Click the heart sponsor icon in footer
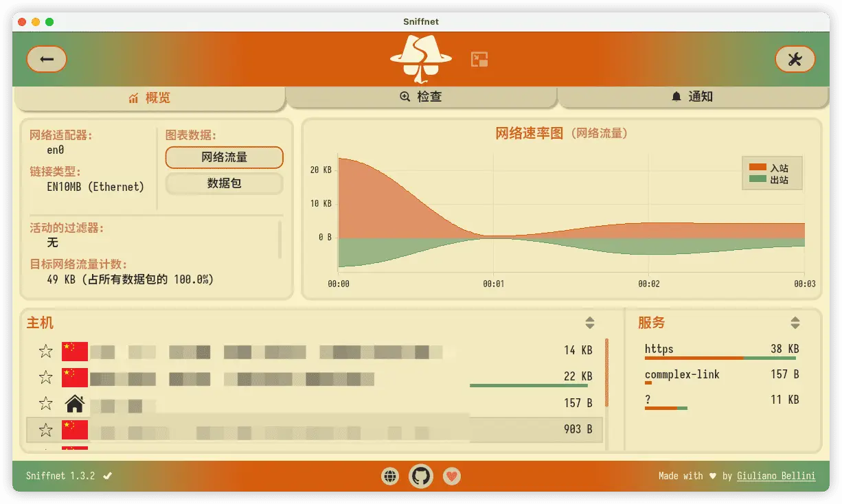Screen dimensions: 842x504 coord(451,476)
